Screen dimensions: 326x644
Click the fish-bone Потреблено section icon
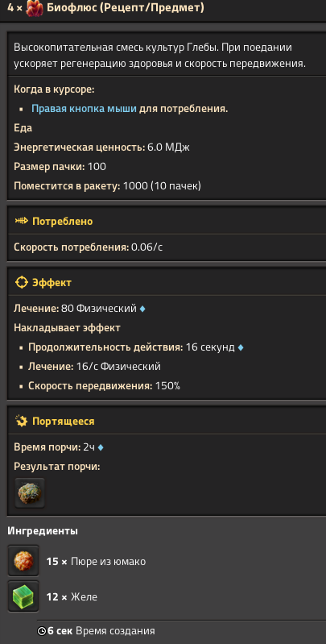[21, 221]
